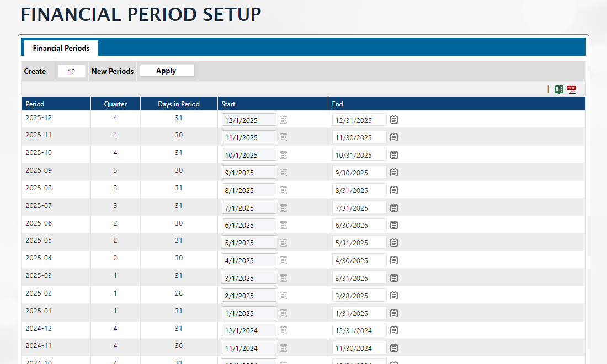
Task: Export the table to Excel
Action: click(559, 89)
